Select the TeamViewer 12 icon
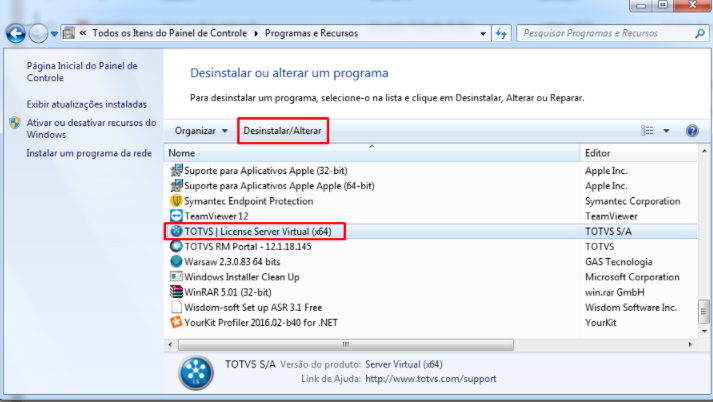 176,216
